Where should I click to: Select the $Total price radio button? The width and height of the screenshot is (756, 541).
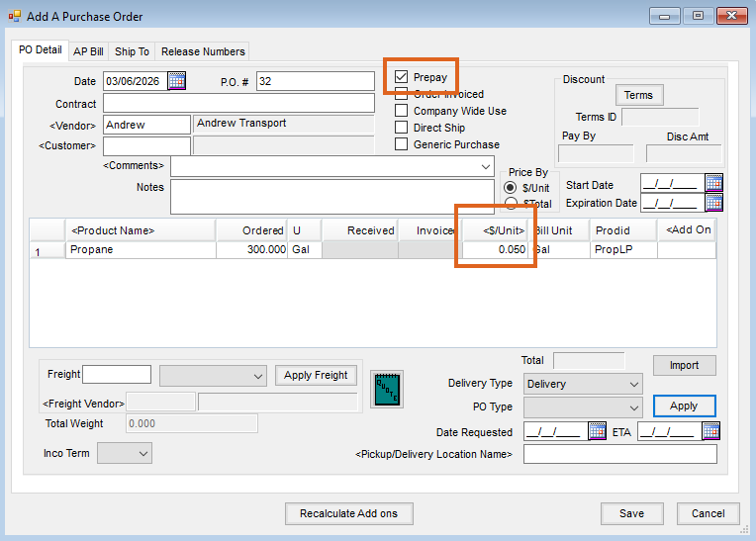[511, 203]
